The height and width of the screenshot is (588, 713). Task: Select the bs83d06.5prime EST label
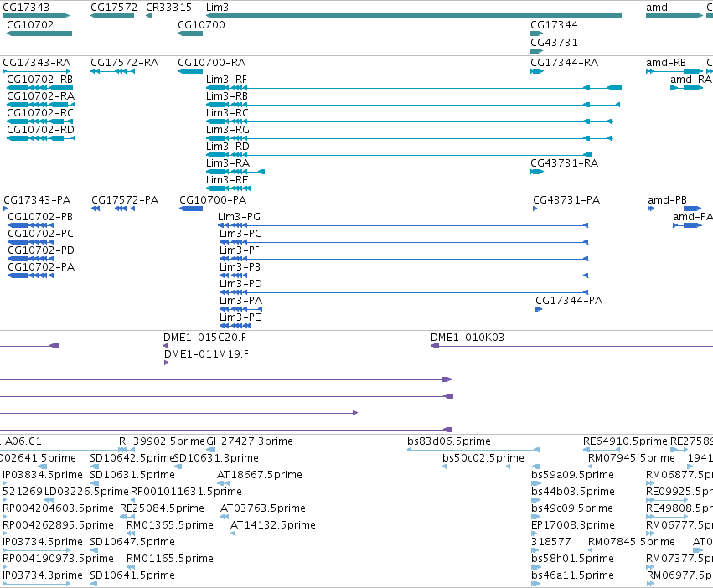point(449,441)
